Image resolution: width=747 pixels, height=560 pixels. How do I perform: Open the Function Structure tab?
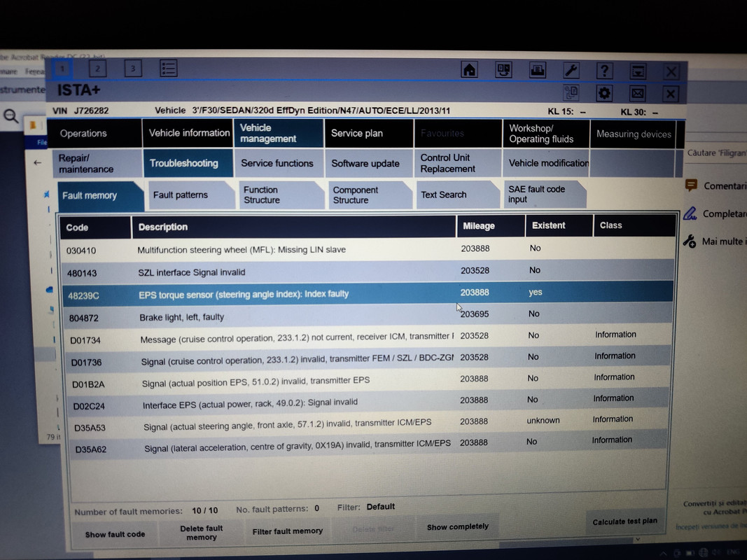click(x=281, y=195)
